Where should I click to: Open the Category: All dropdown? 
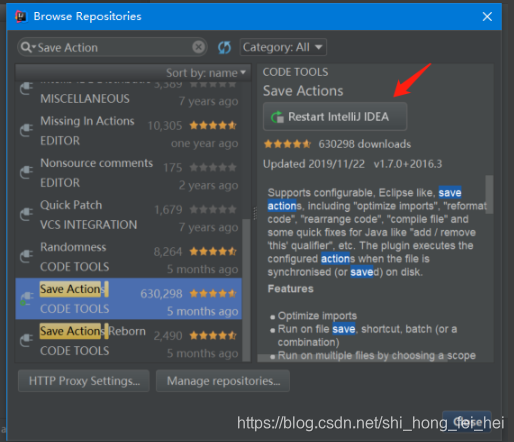pos(283,47)
